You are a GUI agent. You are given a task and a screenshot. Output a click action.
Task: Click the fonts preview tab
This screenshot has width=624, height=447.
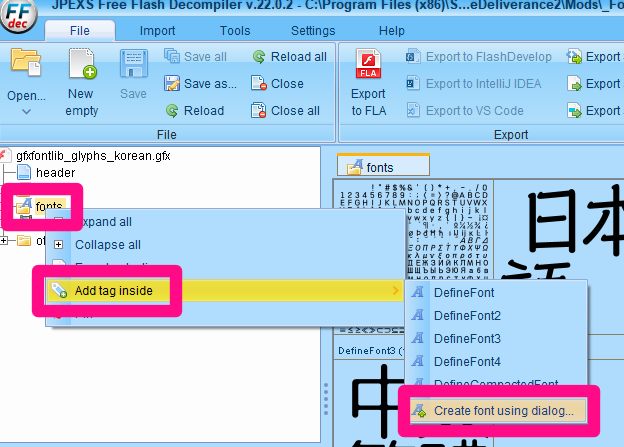click(383, 167)
